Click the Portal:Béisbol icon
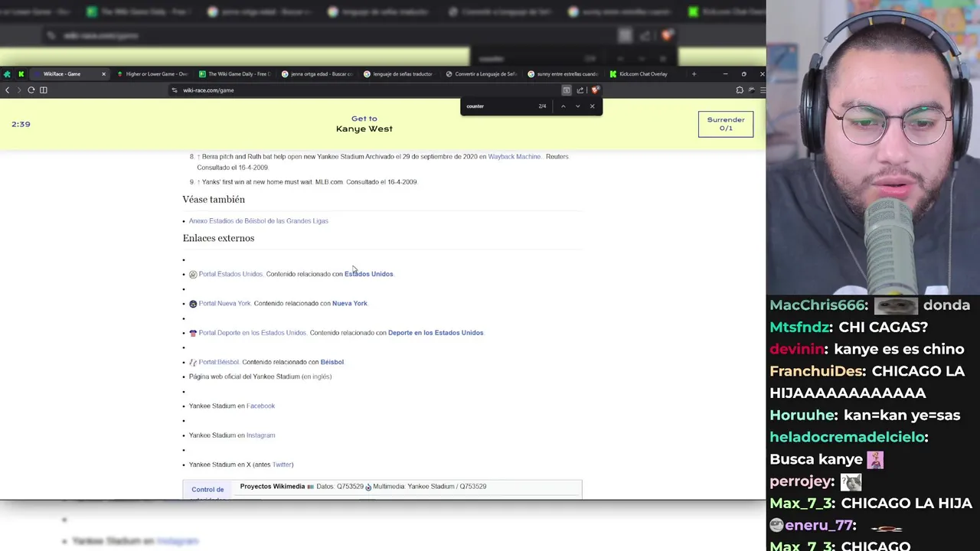 tap(193, 362)
